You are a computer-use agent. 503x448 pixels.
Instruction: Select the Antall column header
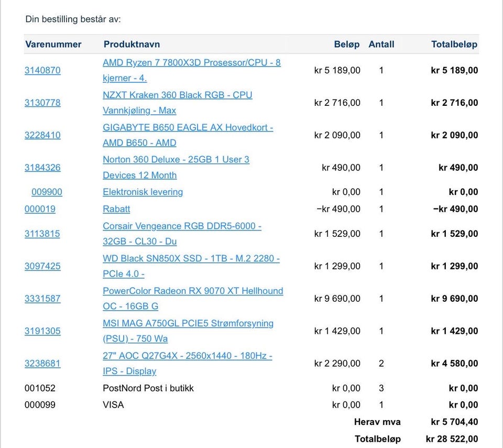(381, 45)
